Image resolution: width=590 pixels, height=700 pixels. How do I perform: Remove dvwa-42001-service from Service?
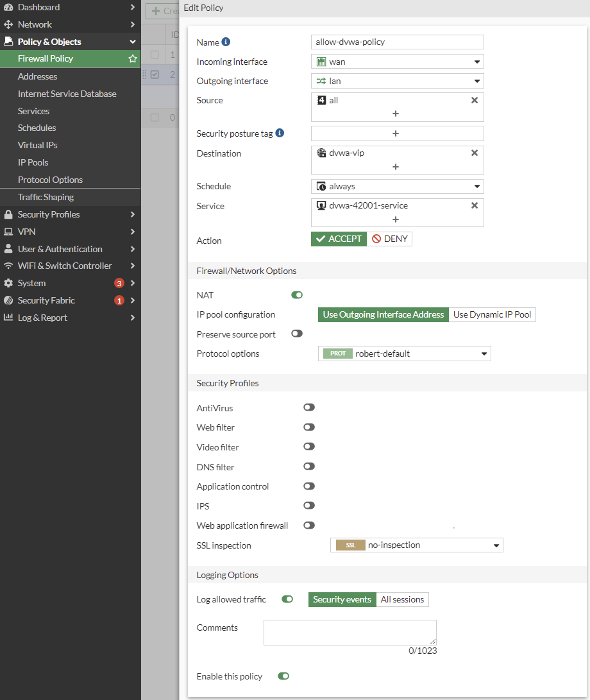click(x=475, y=206)
